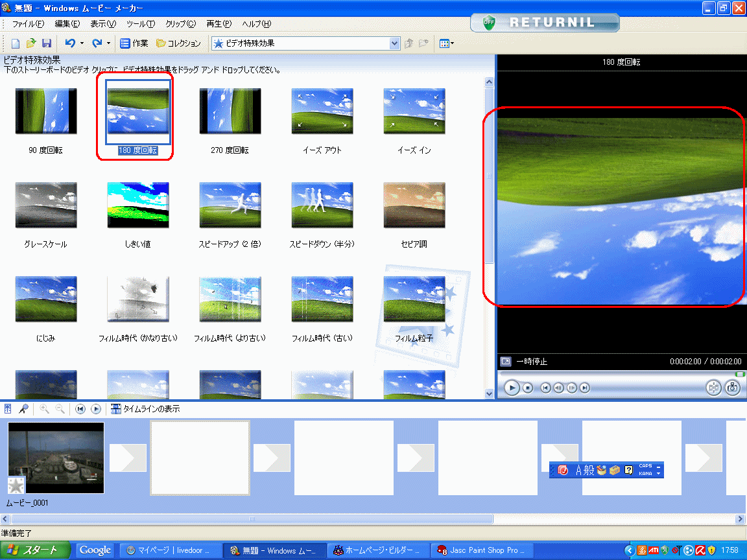Select the 180 度回転 effect thumbnail
The image size is (747, 560).
[137, 111]
